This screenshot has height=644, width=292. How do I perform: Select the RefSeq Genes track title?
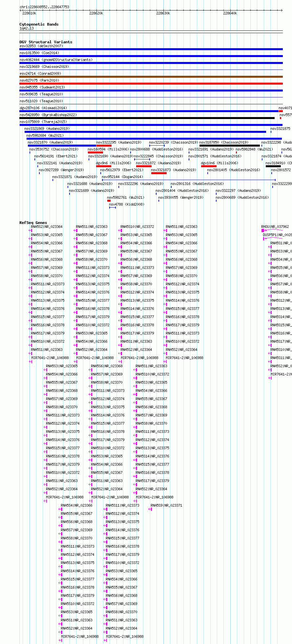coord(33,223)
